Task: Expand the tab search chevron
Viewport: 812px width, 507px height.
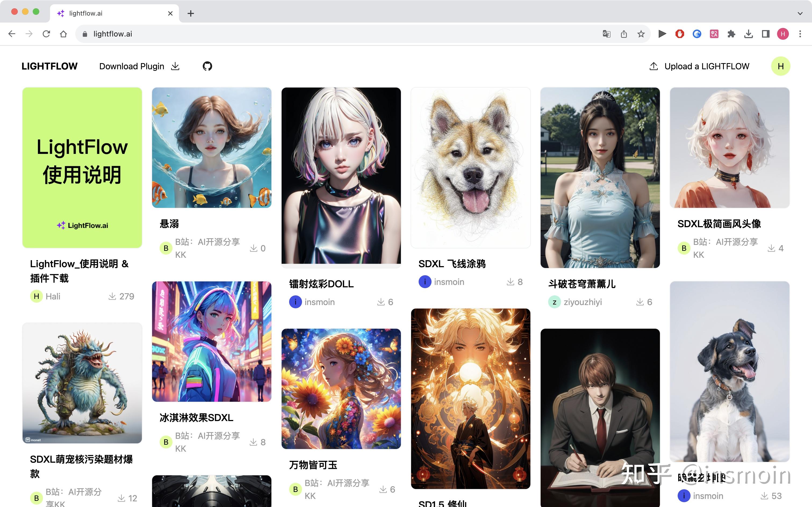Action: (x=800, y=13)
